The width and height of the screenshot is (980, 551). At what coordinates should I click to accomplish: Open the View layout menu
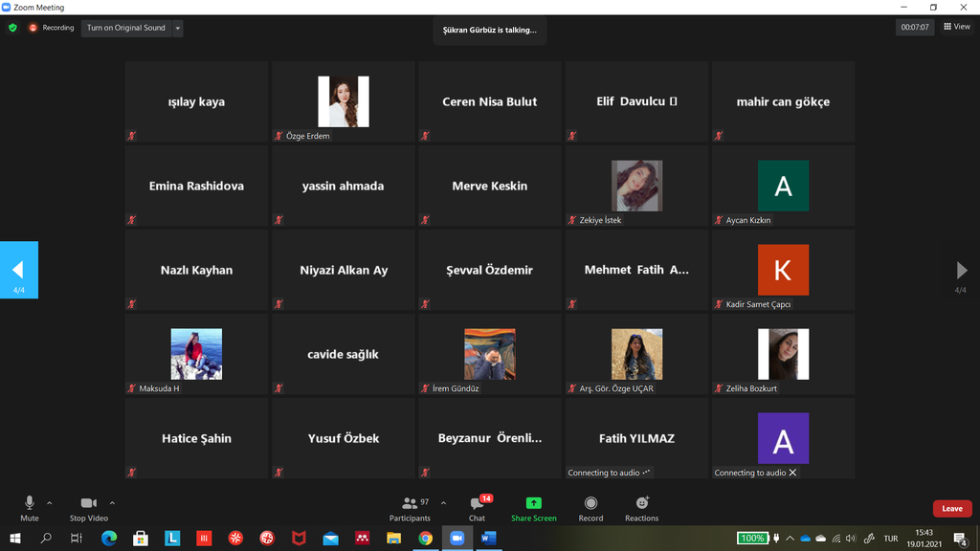(x=957, y=27)
